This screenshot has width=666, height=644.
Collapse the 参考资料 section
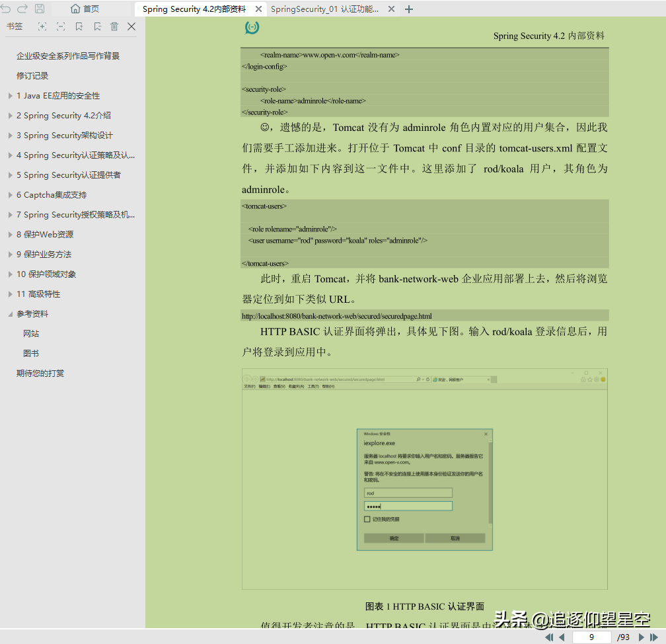tap(10, 314)
